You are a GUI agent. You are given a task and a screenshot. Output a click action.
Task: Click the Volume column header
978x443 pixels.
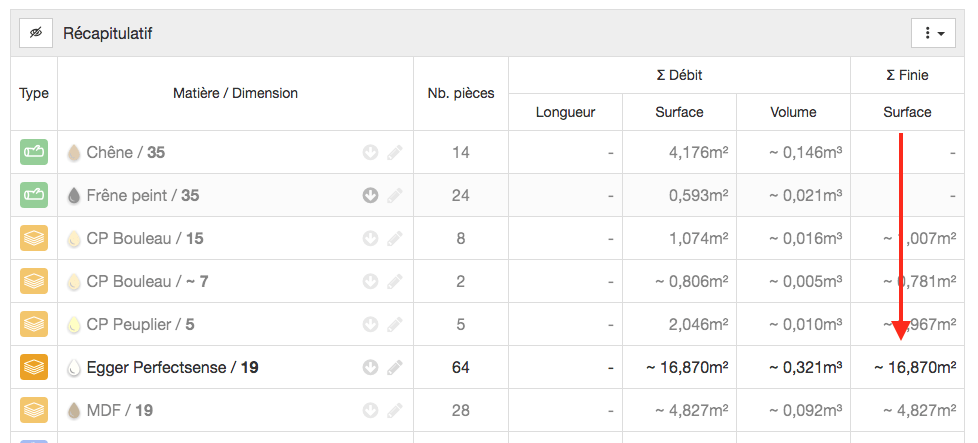(x=793, y=112)
